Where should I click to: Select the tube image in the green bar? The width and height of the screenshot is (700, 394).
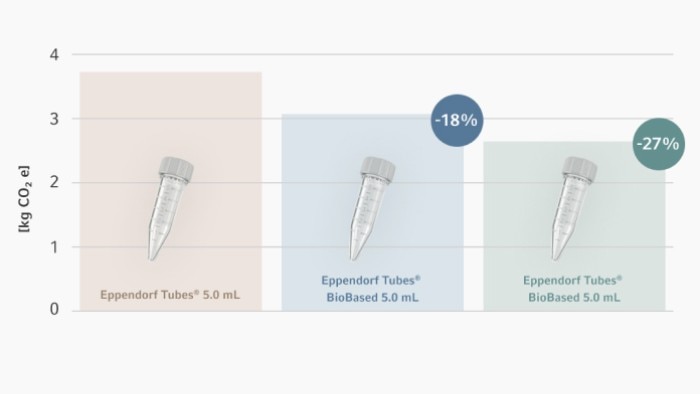coord(574,208)
